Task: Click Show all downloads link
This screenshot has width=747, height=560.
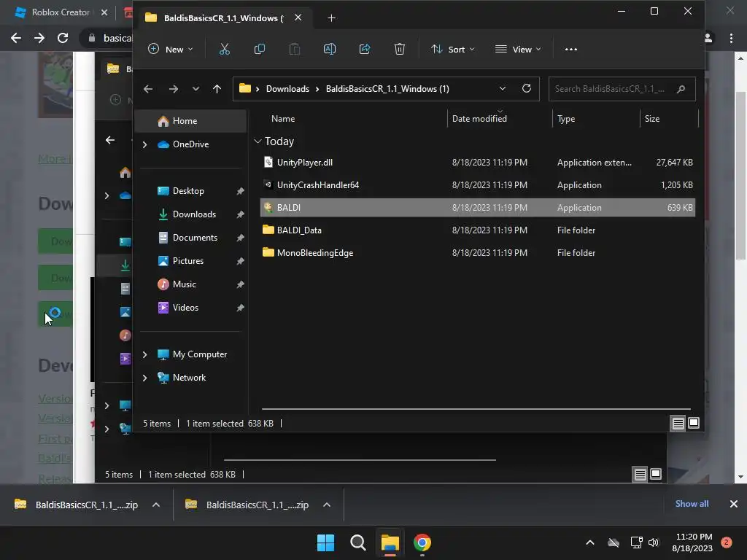Action: (x=692, y=504)
